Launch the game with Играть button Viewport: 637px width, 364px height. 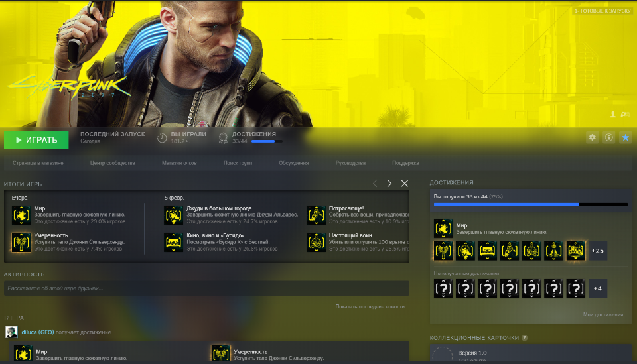click(36, 140)
